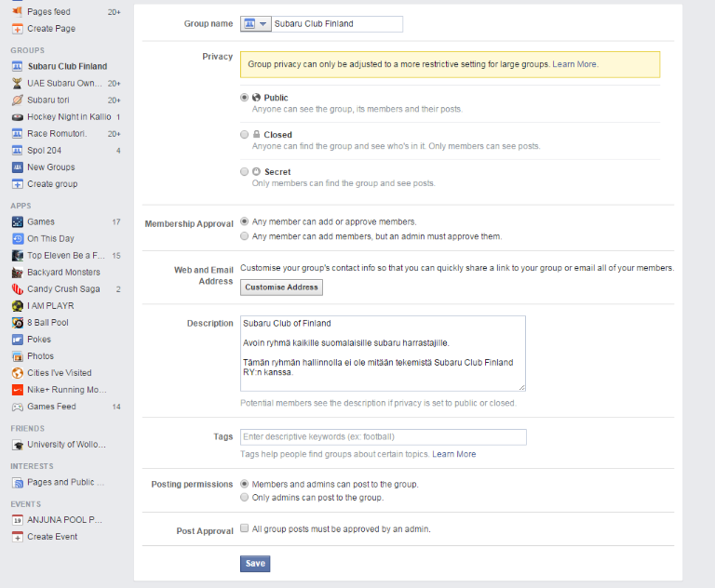Click the Photos app icon
715x588 pixels.
(x=18, y=356)
